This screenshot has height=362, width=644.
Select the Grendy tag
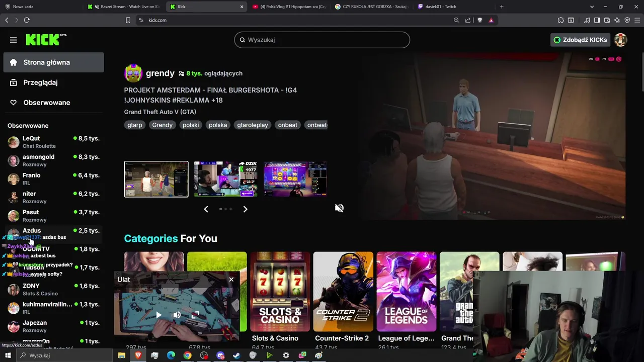(x=163, y=125)
